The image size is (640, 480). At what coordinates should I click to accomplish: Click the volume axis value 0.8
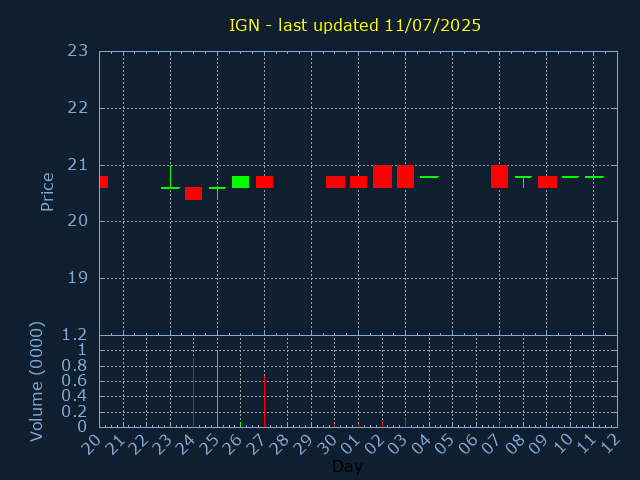click(x=74, y=366)
